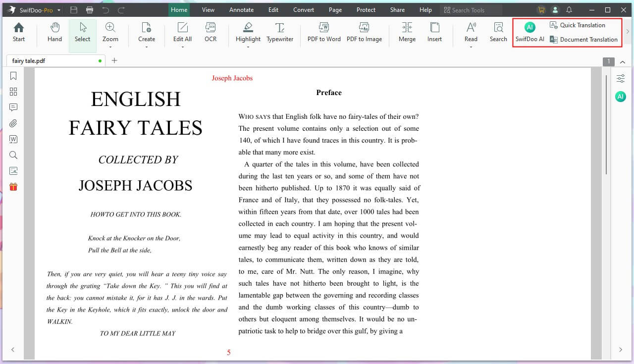Convert using PDF to Word
634x364 pixels.
(324, 32)
